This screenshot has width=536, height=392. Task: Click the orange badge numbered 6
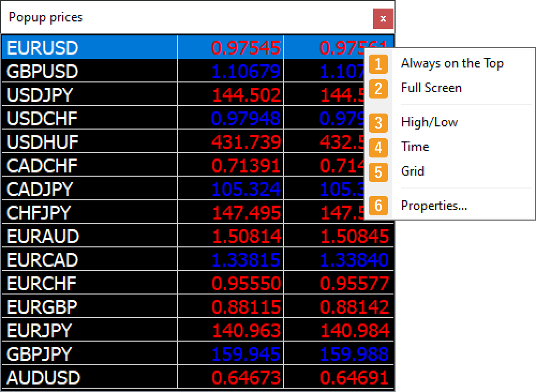click(378, 206)
